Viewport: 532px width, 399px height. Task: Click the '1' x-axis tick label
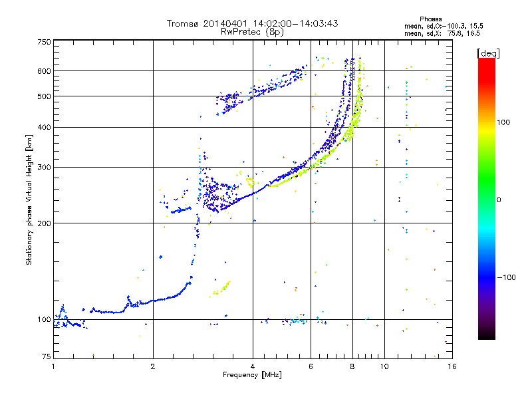click(53, 366)
